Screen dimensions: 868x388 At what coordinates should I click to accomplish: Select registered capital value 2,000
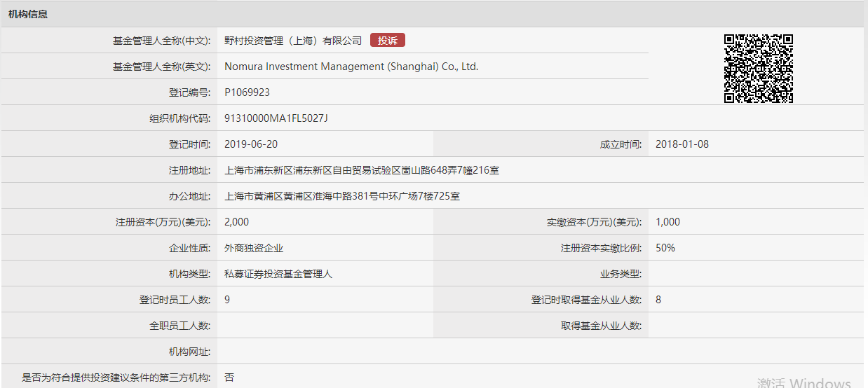[236, 222]
